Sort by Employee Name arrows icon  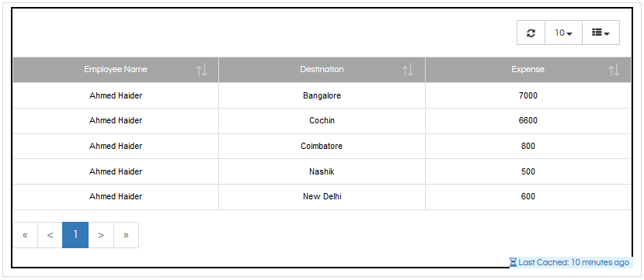(202, 71)
